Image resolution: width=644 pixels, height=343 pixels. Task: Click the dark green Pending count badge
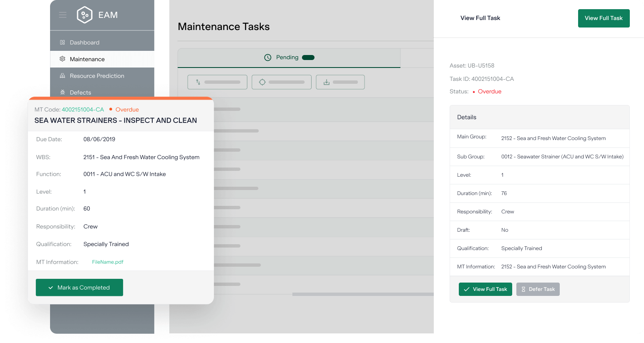click(308, 58)
